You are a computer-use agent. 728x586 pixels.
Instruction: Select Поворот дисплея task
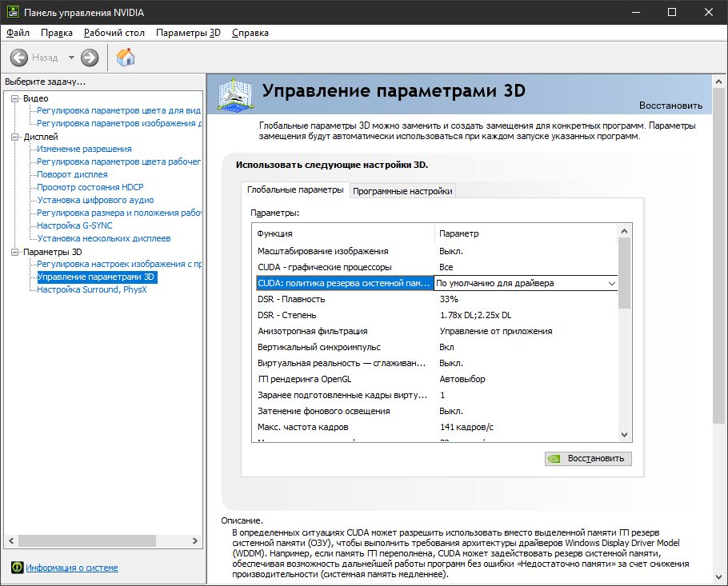coord(72,174)
